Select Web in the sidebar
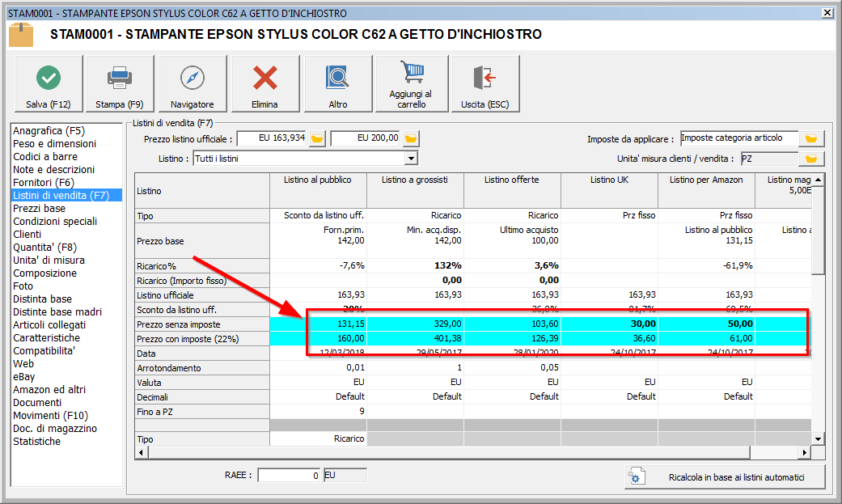The width and height of the screenshot is (842, 504). pos(23,363)
